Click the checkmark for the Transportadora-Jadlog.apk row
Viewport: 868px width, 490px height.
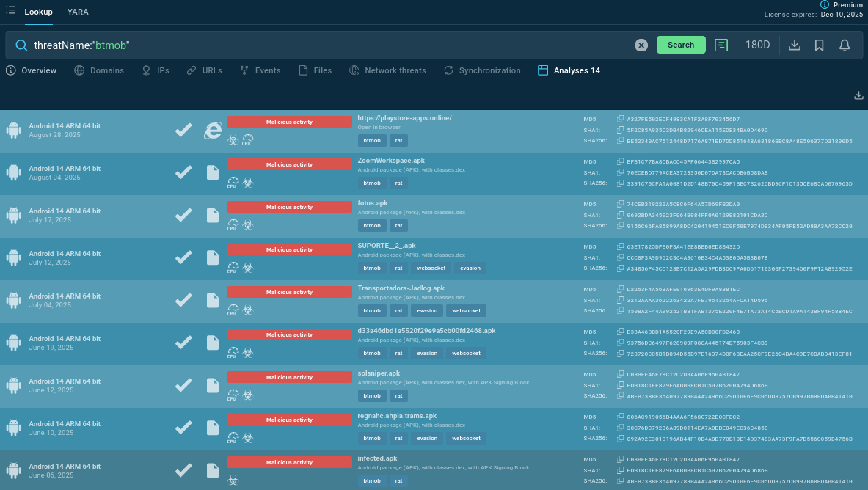click(x=183, y=299)
